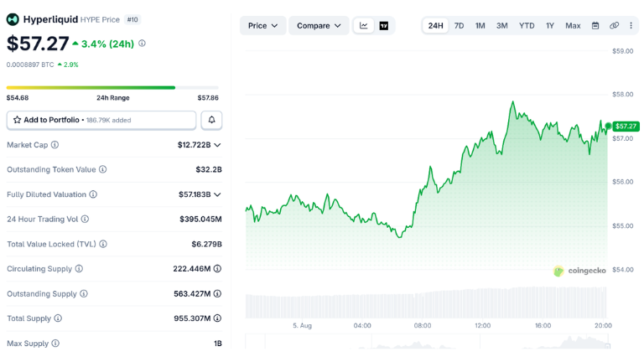Open Fully Diluted Valuation info icon

point(93,194)
